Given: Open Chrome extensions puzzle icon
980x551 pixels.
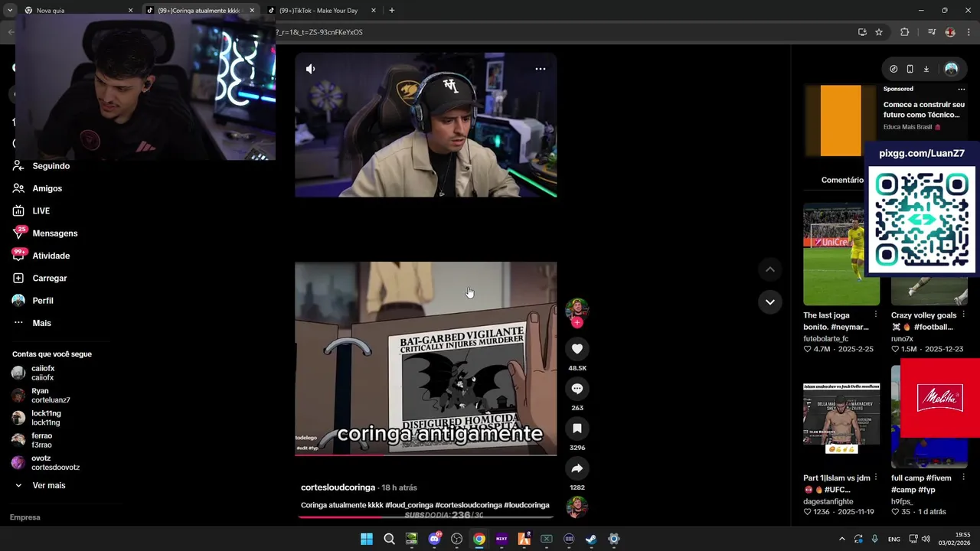Looking at the screenshot, I should [x=904, y=32].
